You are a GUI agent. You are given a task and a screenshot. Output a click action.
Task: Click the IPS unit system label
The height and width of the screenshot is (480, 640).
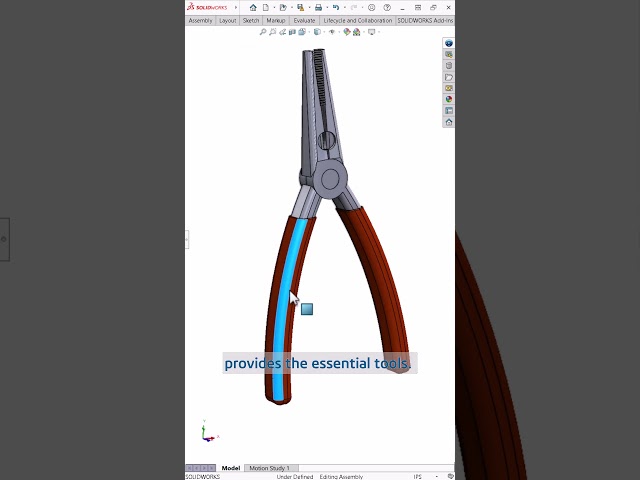418,477
